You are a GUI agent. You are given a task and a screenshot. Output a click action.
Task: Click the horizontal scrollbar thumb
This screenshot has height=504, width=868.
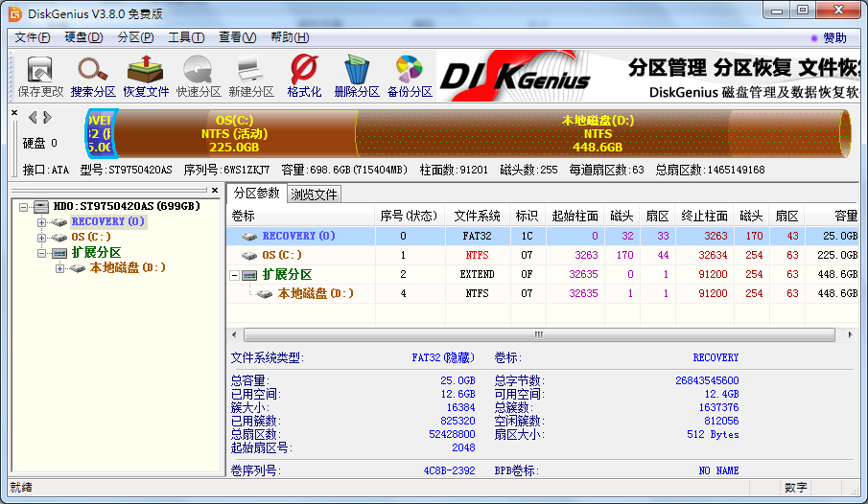[x=539, y=334]
